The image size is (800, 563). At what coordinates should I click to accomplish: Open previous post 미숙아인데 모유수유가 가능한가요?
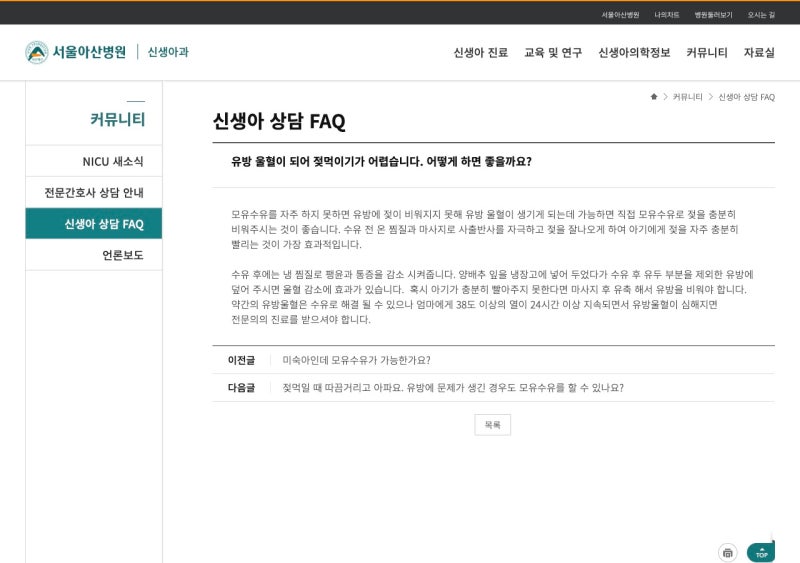click(356, 360)
